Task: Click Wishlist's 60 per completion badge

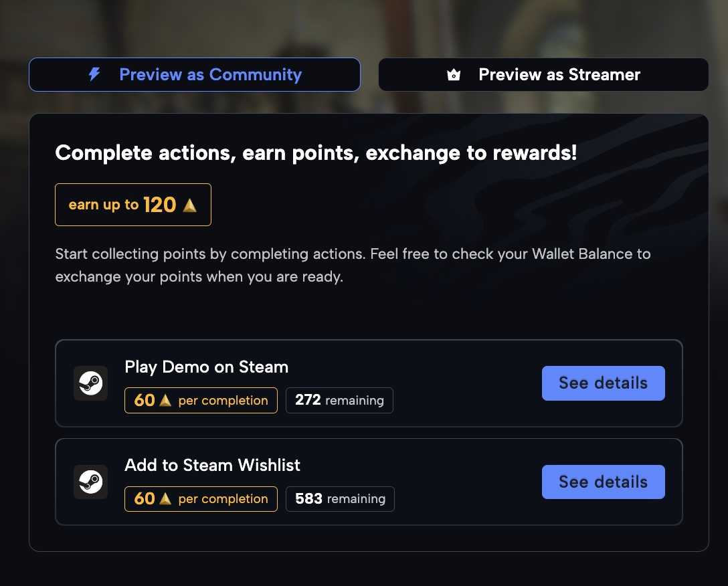Action: coord(201,499)
